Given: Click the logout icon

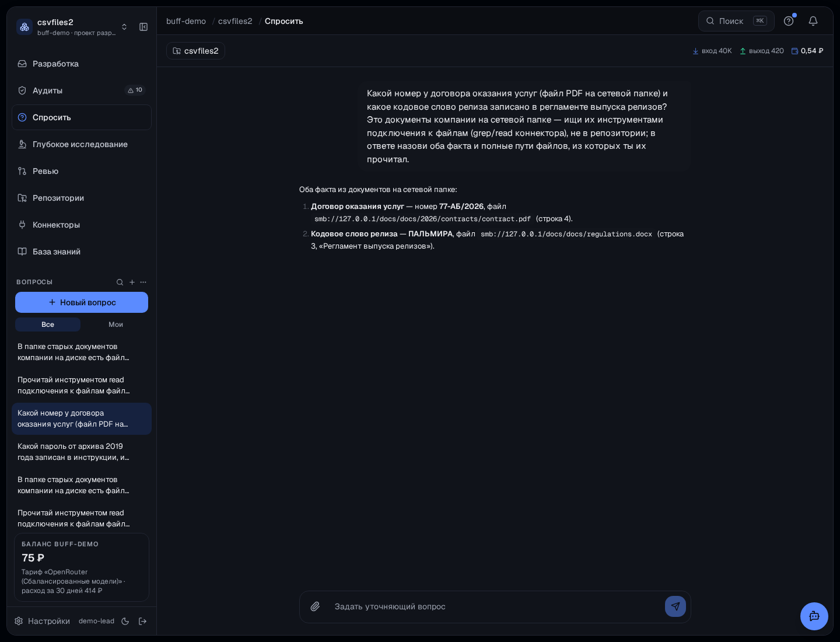Looking at the screenshot, I should [x=142, y=621].
